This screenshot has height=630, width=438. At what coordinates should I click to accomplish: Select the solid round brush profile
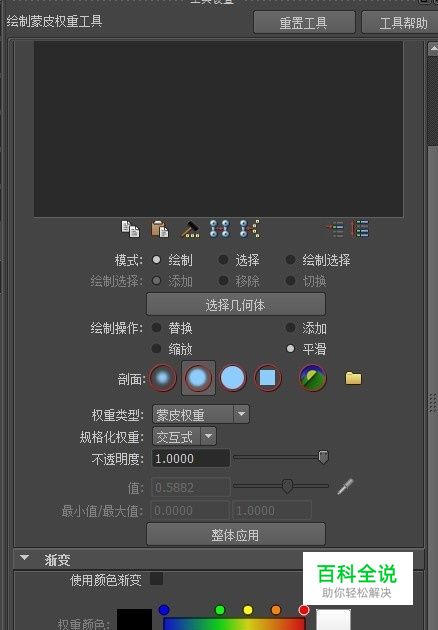pos(233,378)
